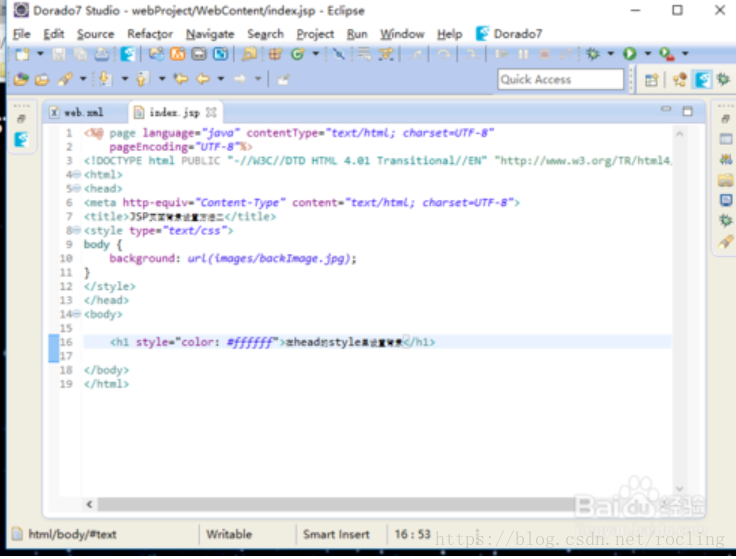Click the Smart Insert status bar entry
736x559 pixels.
tap(336, 535)
